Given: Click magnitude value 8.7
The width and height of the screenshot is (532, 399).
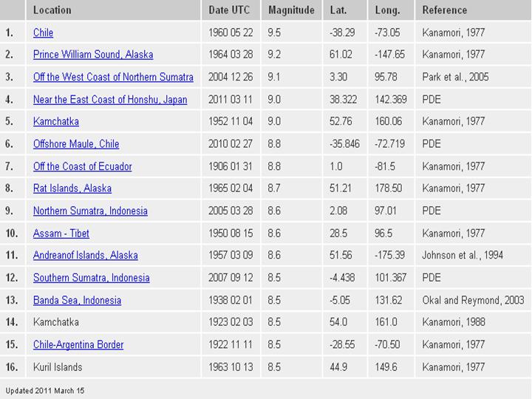Looking at the screenshot, I should click(274, 188).
